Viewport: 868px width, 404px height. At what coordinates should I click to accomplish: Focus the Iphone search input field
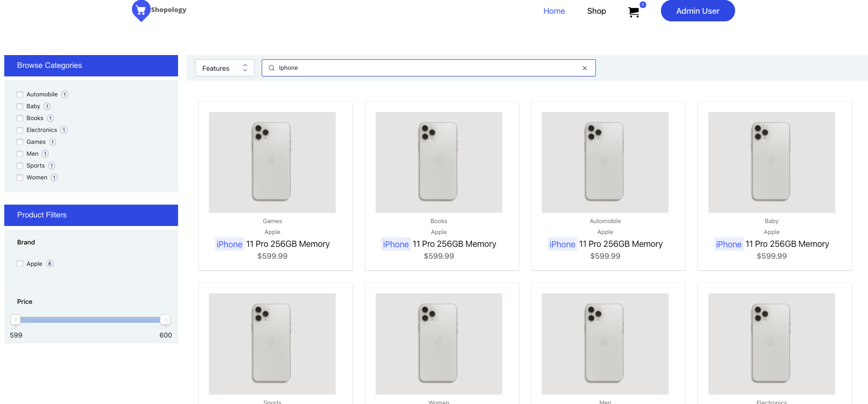(428, 68)
